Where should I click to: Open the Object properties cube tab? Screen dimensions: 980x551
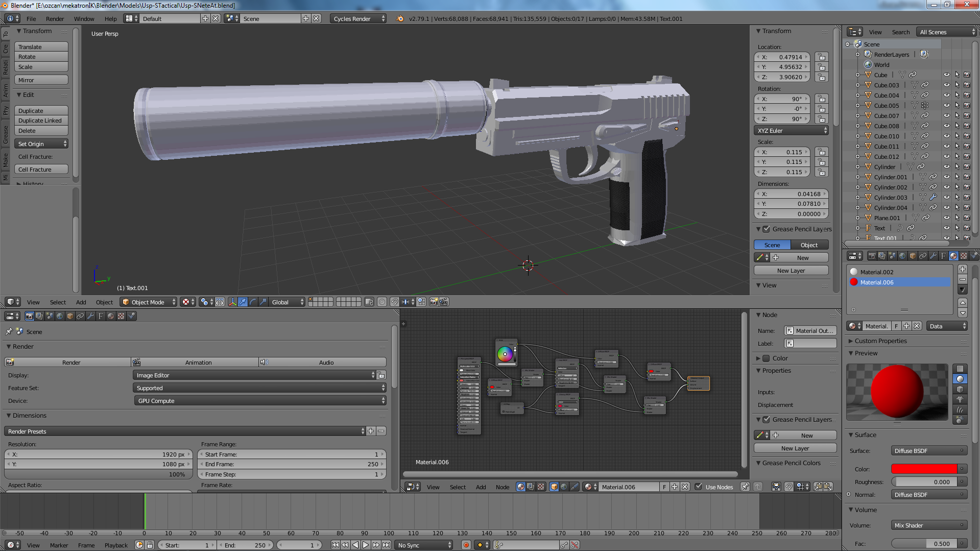70,316
